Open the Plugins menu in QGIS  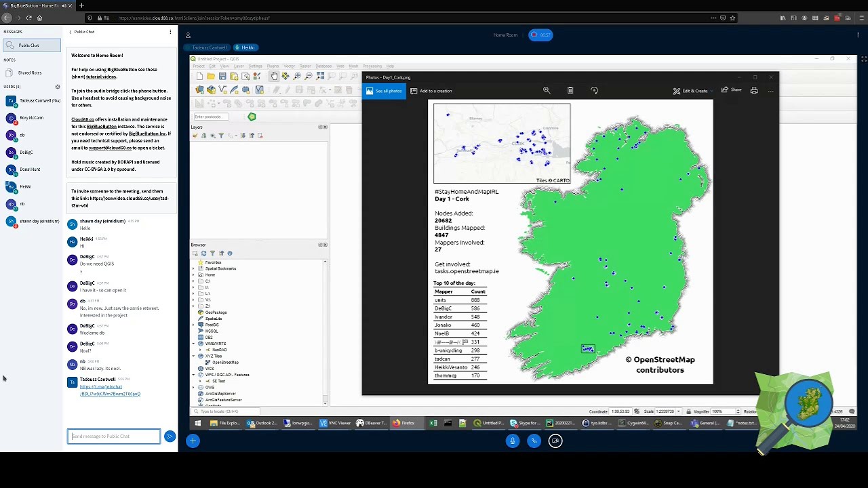(x=273, y=66)
